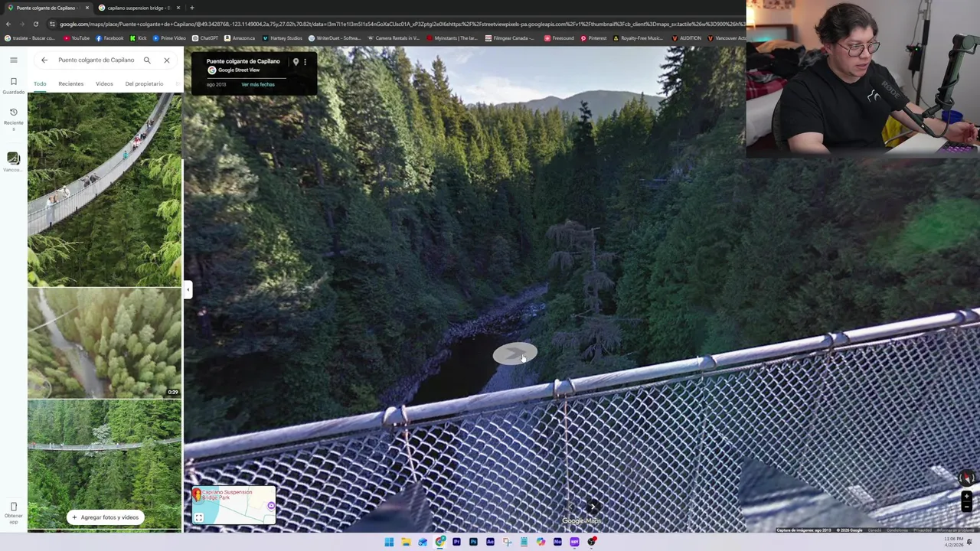Open the Amazon.ca bookmark
The image size is (980, 551).
click(x=240, y=38)
